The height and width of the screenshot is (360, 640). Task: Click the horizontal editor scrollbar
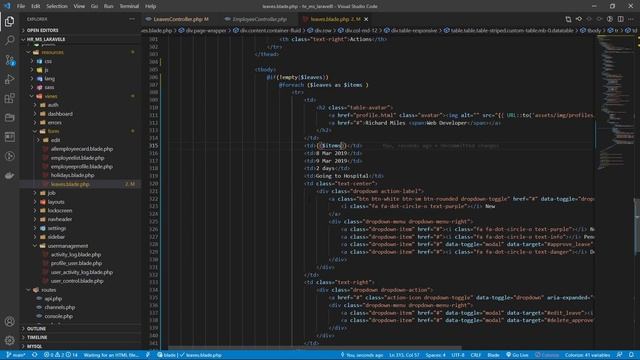[314, 348]
